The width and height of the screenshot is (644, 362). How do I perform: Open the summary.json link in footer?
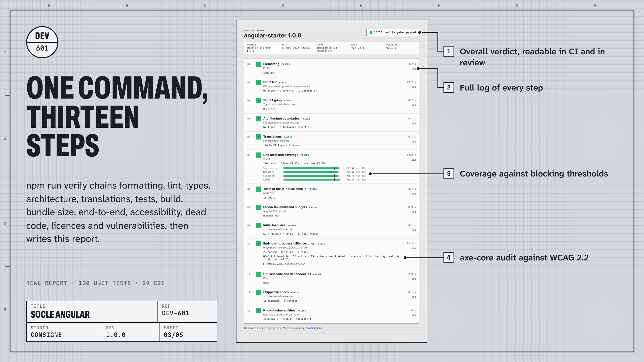[314, 328]
